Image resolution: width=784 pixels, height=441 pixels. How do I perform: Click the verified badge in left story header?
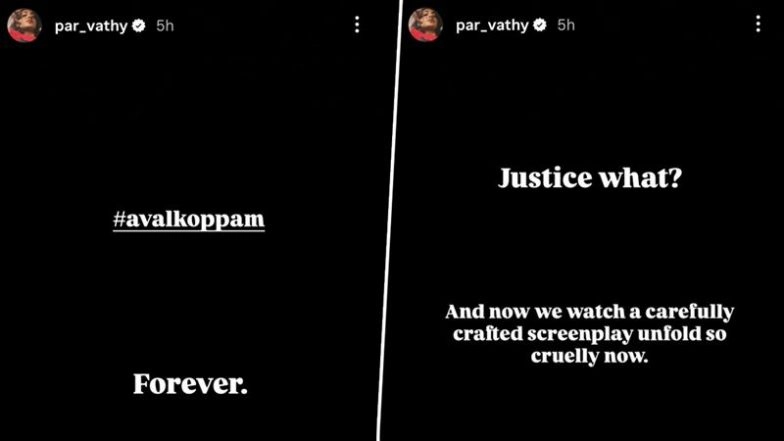[138, 26]
